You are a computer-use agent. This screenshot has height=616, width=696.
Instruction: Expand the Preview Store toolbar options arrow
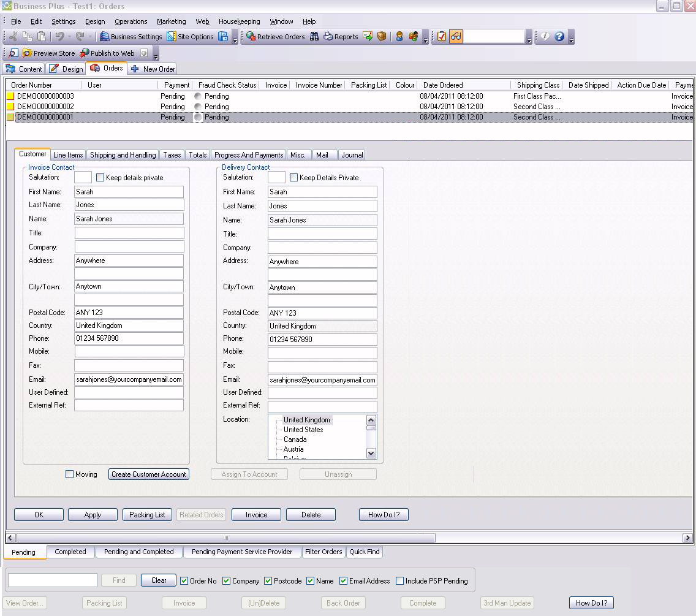click(x=156, y=56)
